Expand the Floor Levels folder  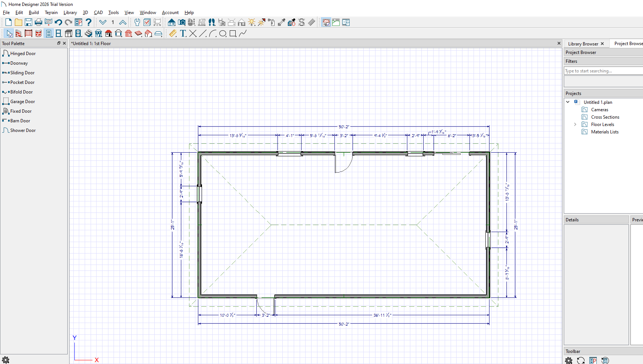coord(575,125)
